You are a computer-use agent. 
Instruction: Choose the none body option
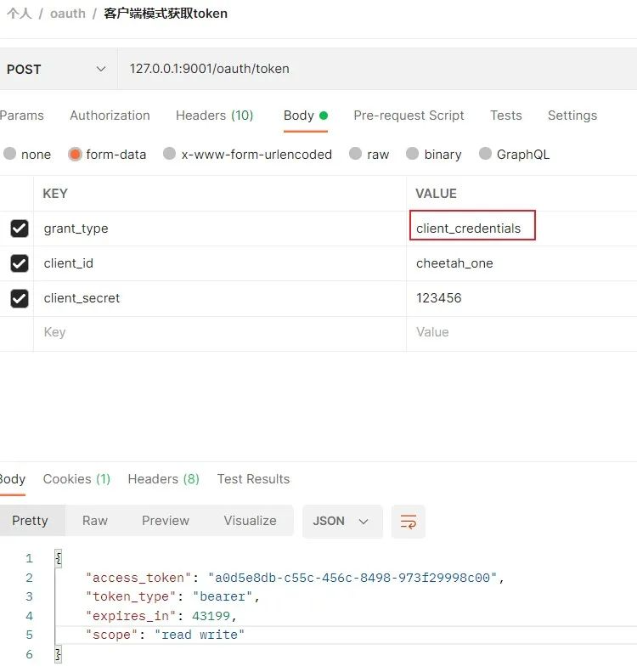(x=9, y=154)
